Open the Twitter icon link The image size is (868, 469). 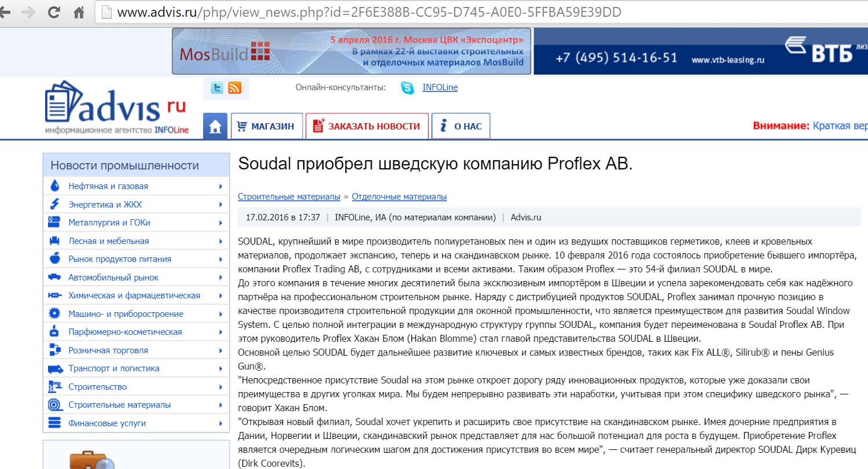coord(217,88)
